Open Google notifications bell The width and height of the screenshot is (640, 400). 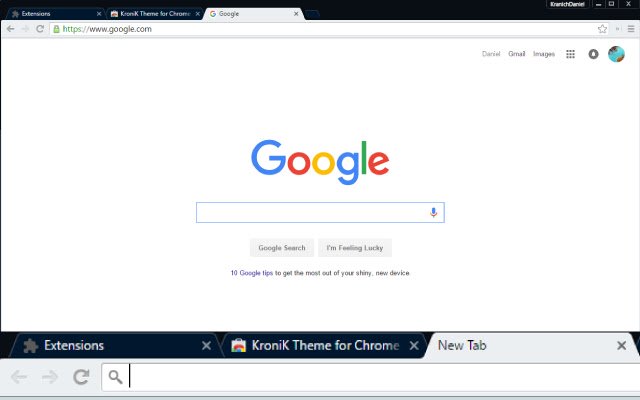click(593, 54)
